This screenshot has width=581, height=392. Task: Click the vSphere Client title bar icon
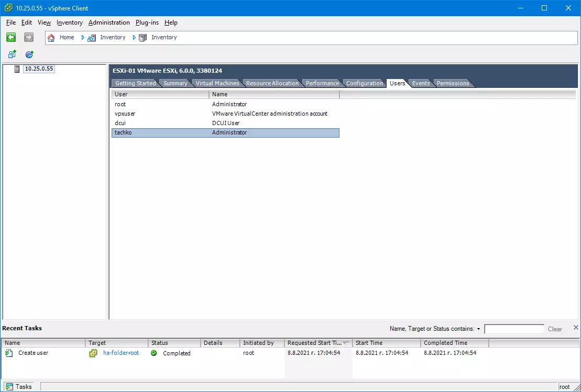(x=9, y=8)
